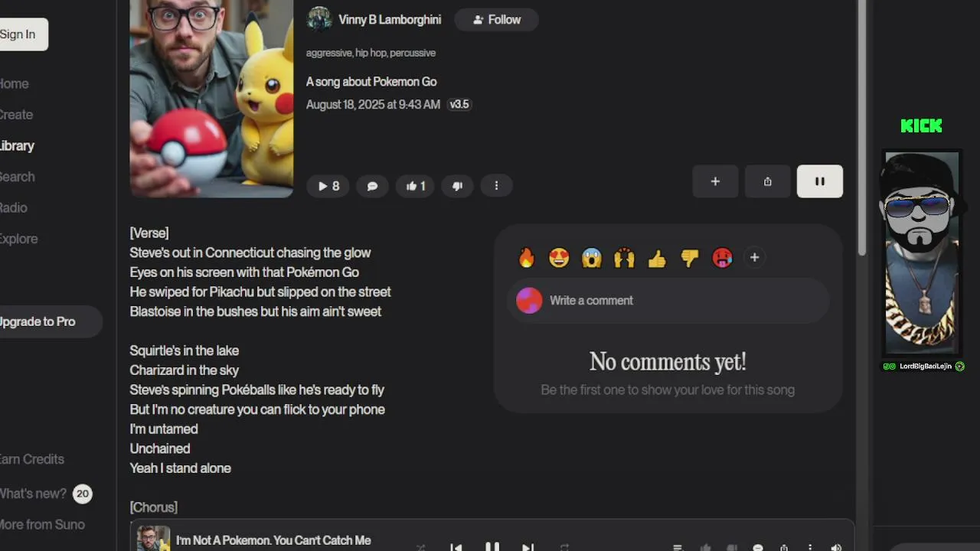This screenshot has height=551, width=980.
Task: Open the three-dot more options menu
Action: [x=496, y=186]
